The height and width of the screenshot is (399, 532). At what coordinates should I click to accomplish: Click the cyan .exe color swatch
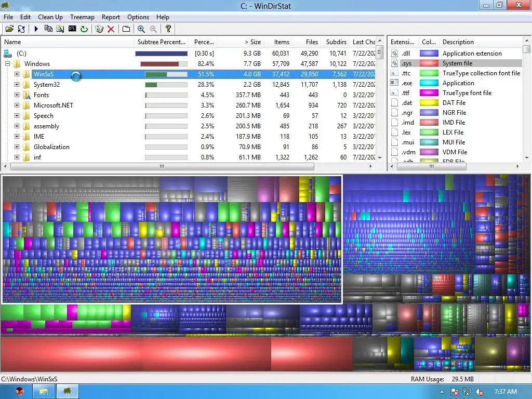pyautogui.click(x=429, y=83)
